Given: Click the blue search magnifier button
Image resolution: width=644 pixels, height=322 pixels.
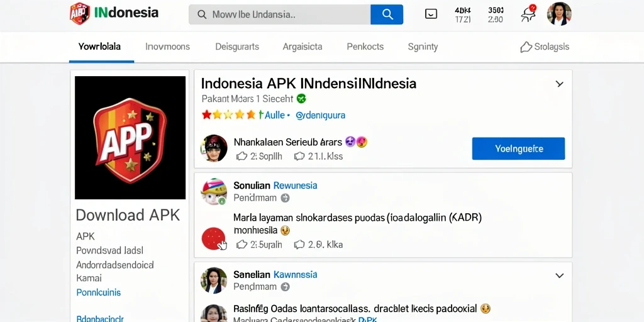Looking at the screenshot, I should click(387, 14).
